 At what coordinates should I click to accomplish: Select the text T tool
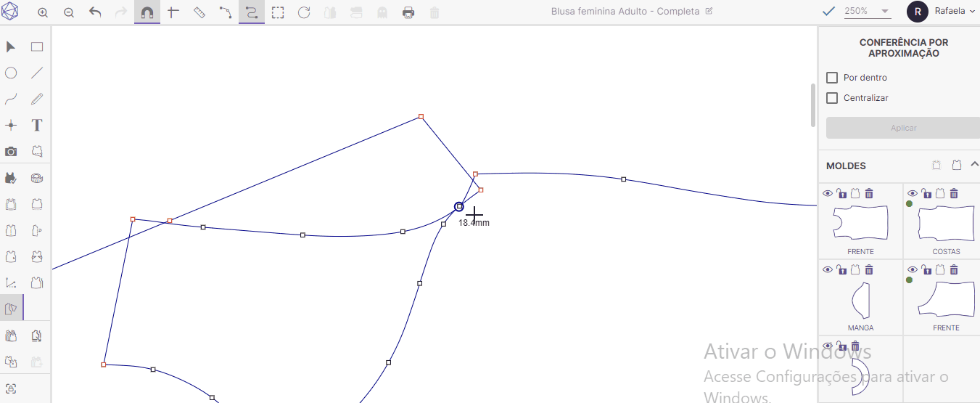coord(37,125)
